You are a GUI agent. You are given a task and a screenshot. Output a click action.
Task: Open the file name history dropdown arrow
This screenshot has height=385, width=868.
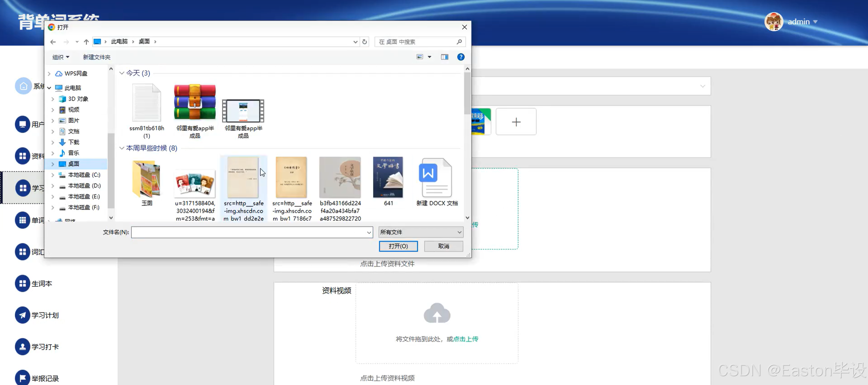(x=369, y=232)
